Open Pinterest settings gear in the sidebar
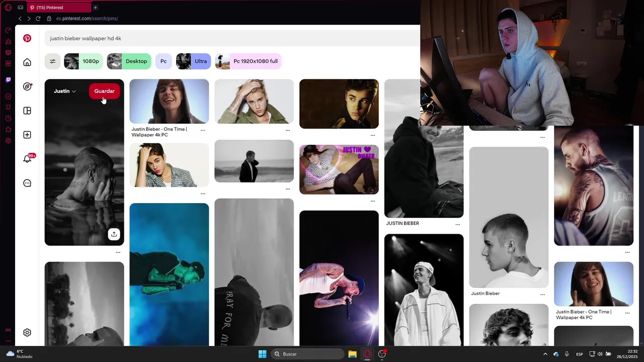The height and width of the screenshot is (362, 644). (x=27, y=332)
